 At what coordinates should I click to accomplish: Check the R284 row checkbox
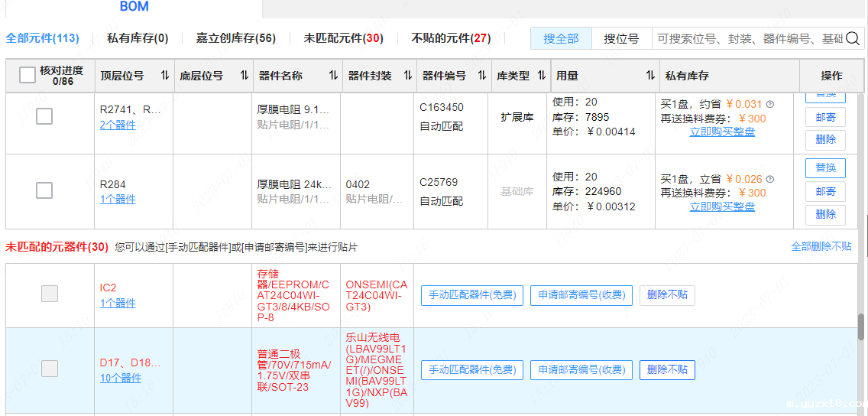(44, 190)
